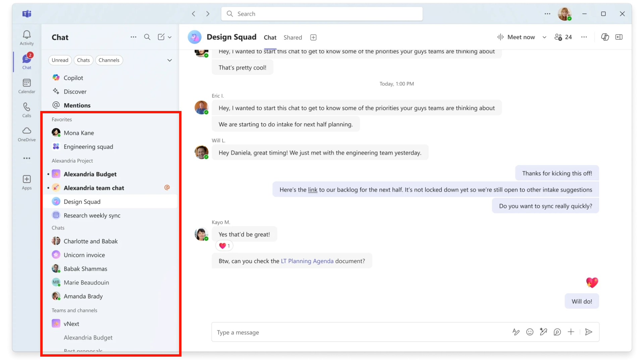Open the new chat dropdown chevron
The width and height of the screenshot is (644, 362).
pos(170,37)
